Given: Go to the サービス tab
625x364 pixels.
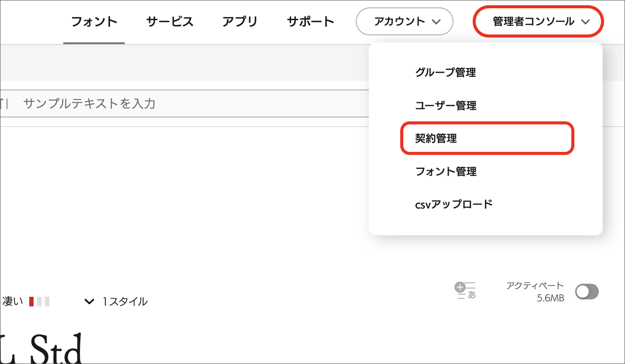Looking at the screenshot, I should tap(170, 21).
